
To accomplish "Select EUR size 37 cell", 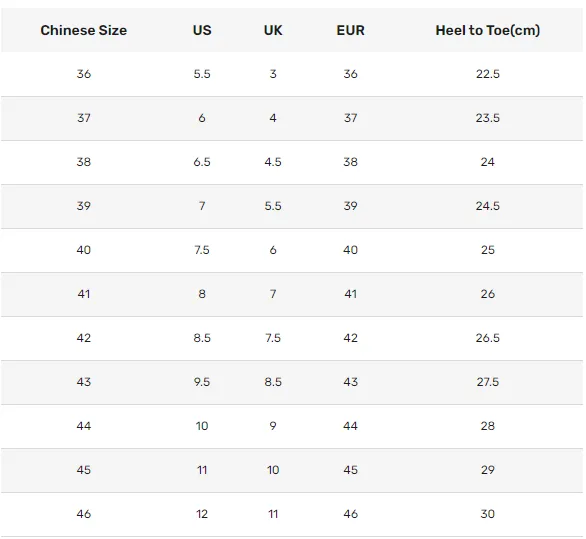I will click(x=351, y=118).
